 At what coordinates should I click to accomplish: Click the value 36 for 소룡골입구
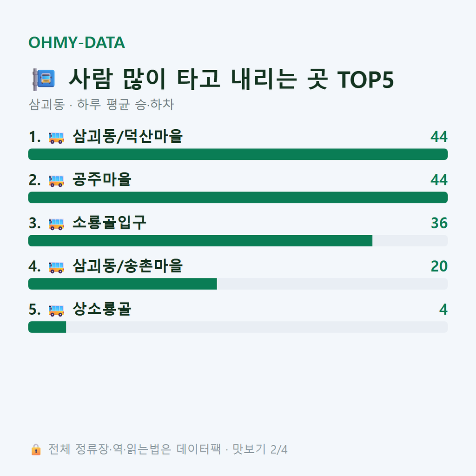[x=439, y=223]
